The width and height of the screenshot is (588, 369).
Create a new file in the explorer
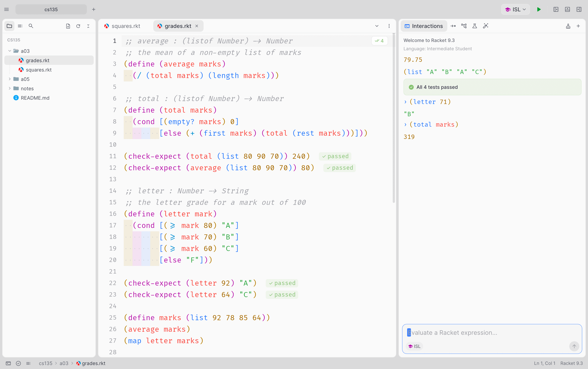[68, 26]
